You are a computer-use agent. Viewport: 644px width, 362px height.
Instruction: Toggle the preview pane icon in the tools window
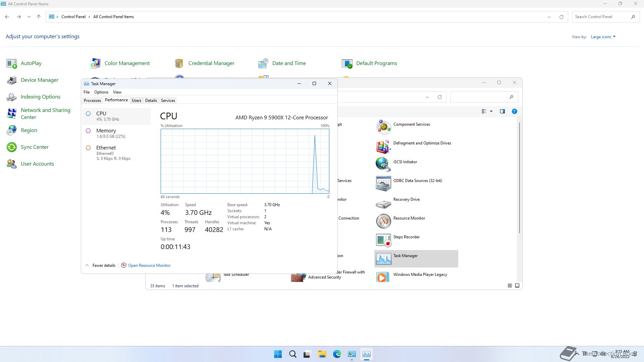click(502, 111)
